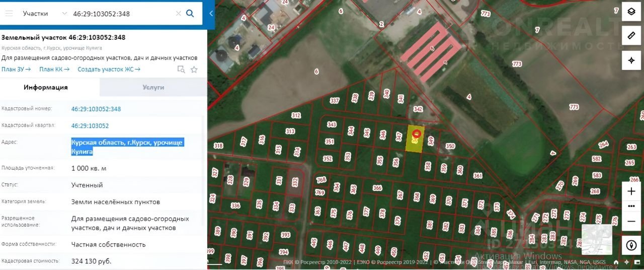Click the find-on-map icon beside star
This screenshot has width=644, height=270.
tap(181, 70)
